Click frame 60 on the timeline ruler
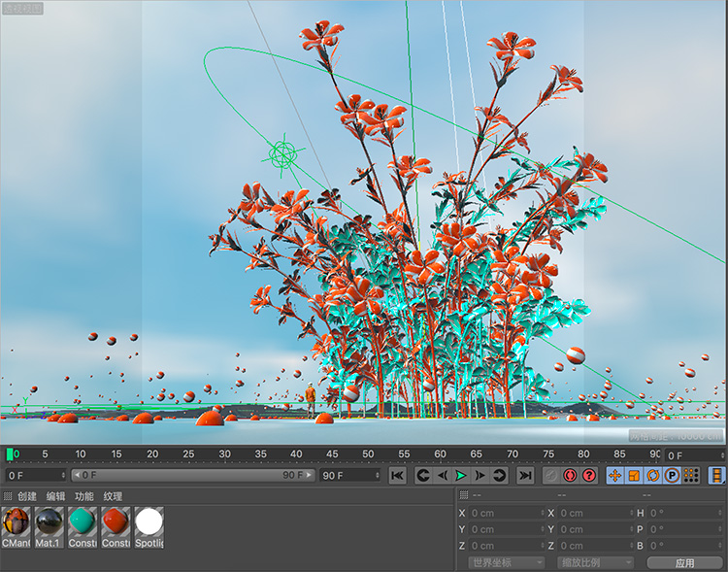 point(440,454)
